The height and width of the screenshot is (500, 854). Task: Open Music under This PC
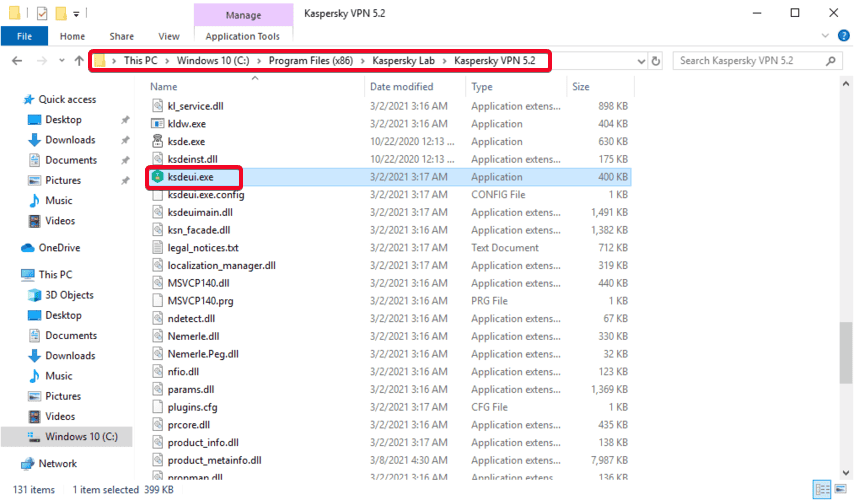[58, 376]
